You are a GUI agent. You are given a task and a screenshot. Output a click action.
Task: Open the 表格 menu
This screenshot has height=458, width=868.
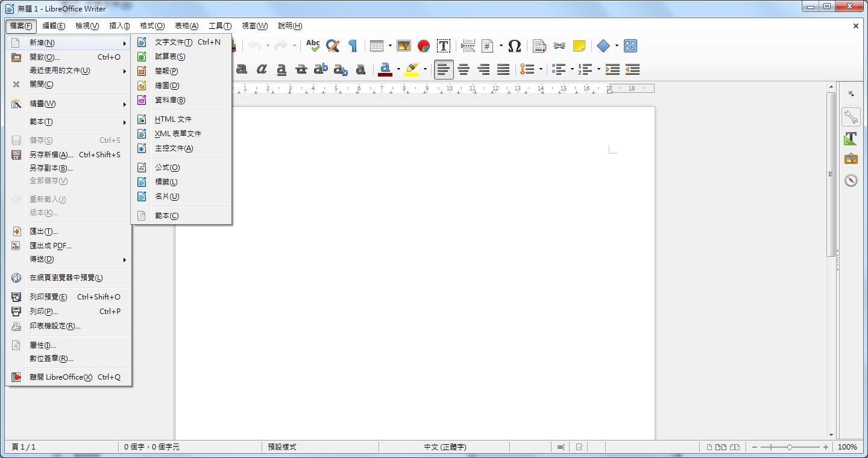(187, 26)
